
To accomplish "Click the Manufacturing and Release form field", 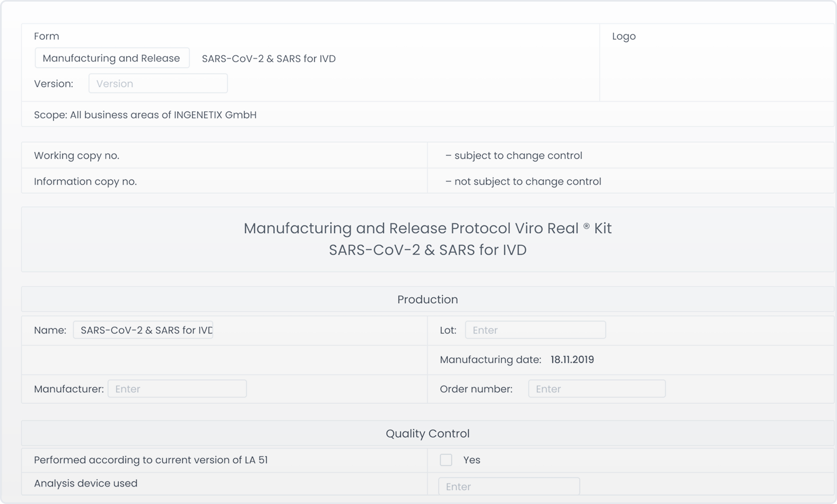I will pyautogui.click(x=112, y=58).
